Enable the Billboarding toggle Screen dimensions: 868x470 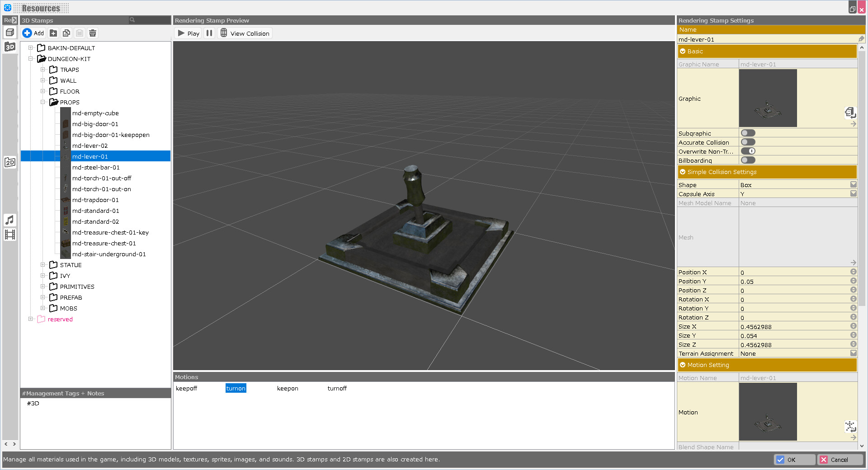click(x=748, y=160)
